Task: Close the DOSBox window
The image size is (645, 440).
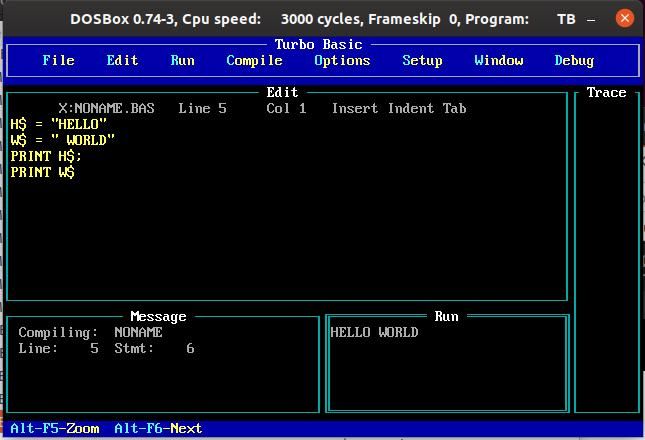Action: click(624, 19)
